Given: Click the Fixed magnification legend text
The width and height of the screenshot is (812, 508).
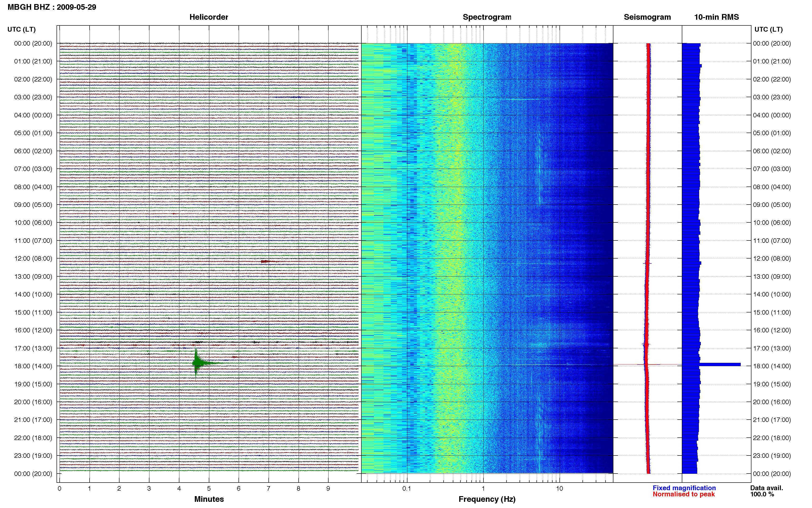Looking at the screenshot, I should [684, 488].
